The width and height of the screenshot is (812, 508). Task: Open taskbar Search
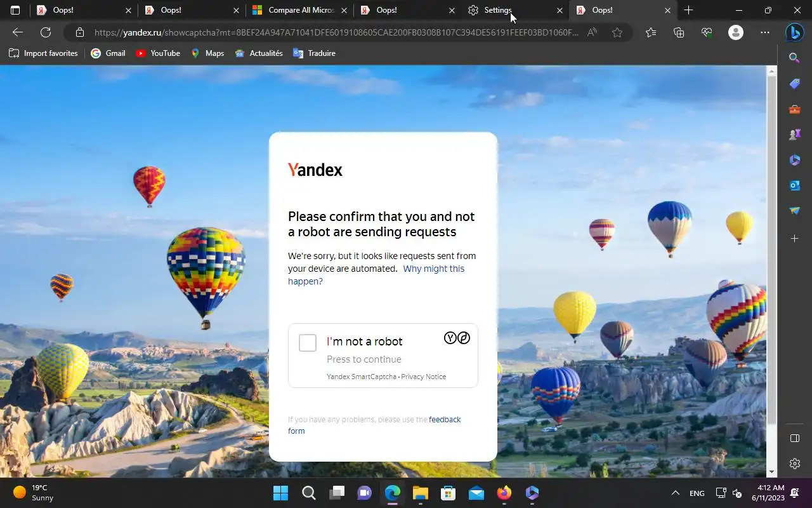click(x=308, y=493)
